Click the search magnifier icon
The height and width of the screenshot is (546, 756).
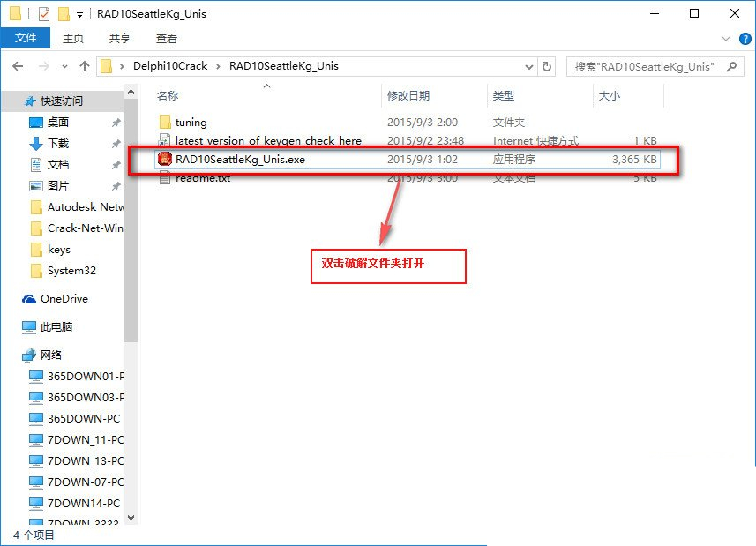point(732,66)
